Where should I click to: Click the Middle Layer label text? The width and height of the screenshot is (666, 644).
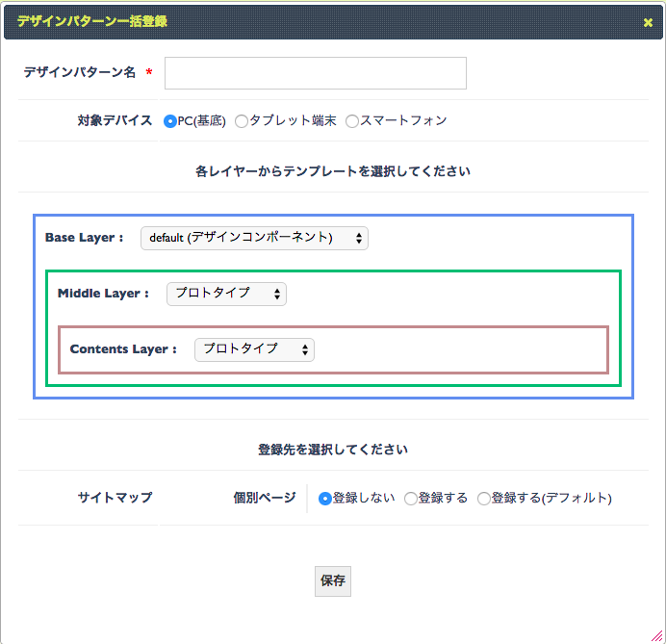[x=103, y=293]
